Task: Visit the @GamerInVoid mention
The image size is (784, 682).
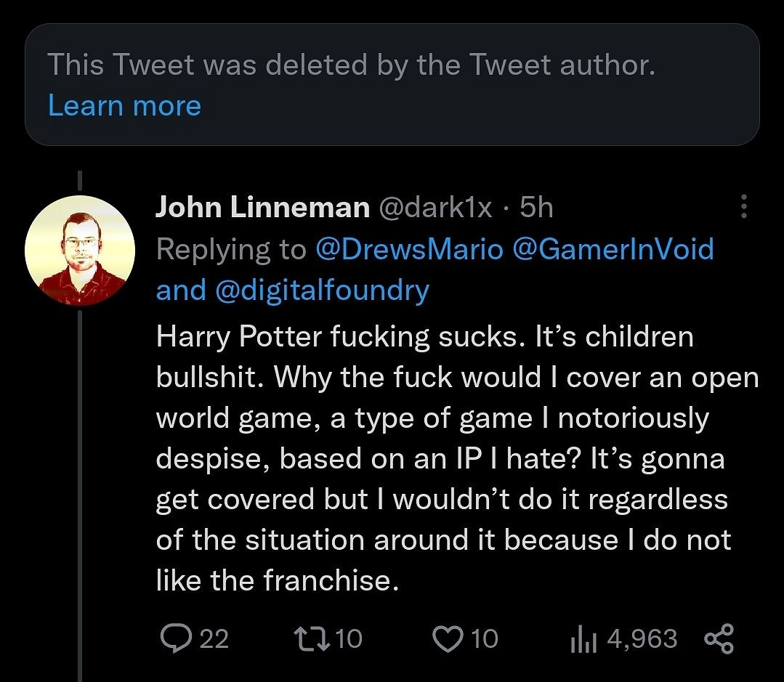Action: point(613,250)
